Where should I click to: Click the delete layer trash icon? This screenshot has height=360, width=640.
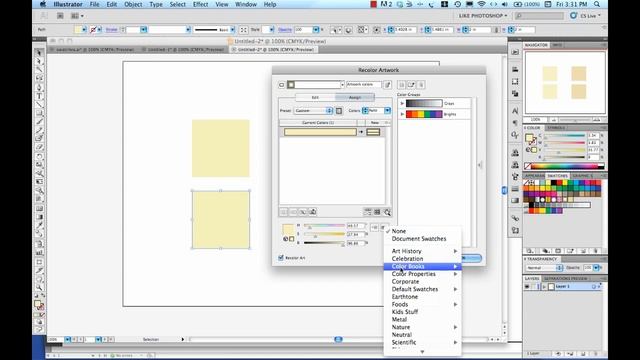[x=596, y=353]
